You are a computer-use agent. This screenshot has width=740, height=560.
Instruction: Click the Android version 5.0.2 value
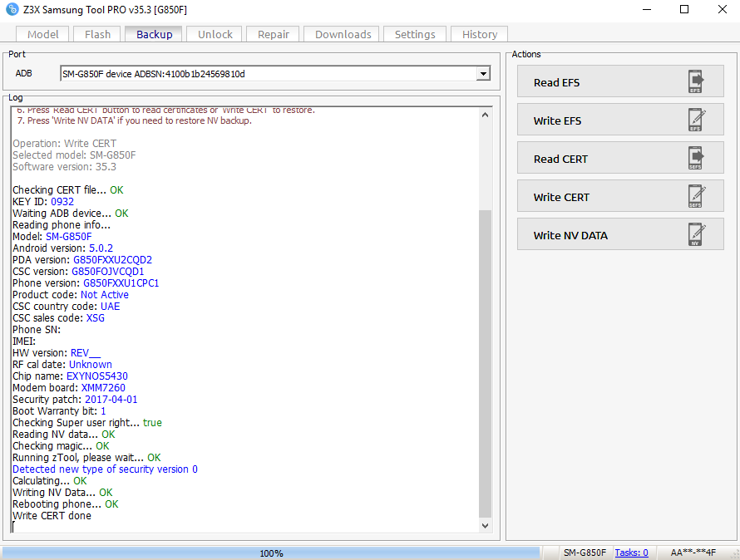coord(101,248)
